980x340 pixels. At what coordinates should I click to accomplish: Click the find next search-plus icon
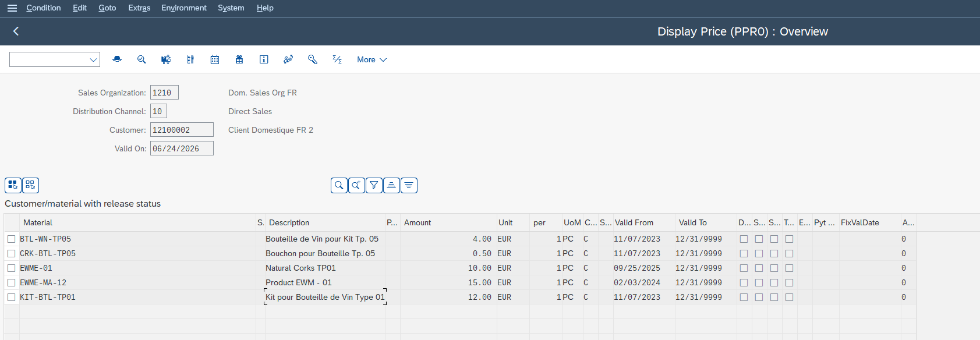click(356, 185)
